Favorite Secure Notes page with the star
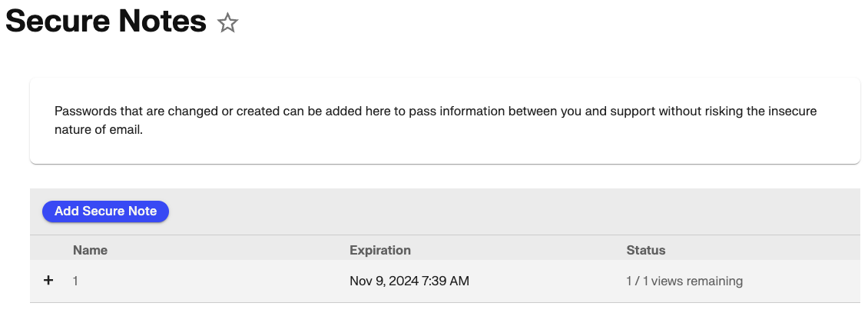Screen dimensions: 868x313 [x=227, y=24]
